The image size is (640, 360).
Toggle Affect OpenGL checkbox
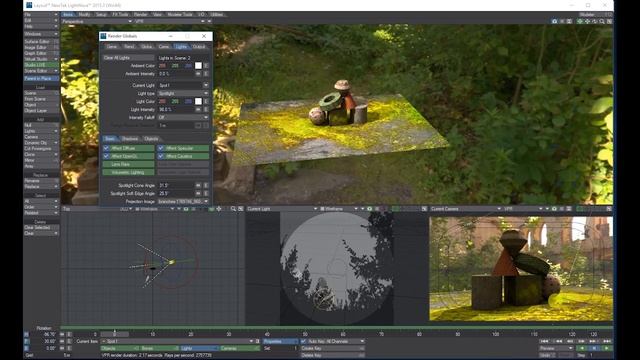(106, 156)
